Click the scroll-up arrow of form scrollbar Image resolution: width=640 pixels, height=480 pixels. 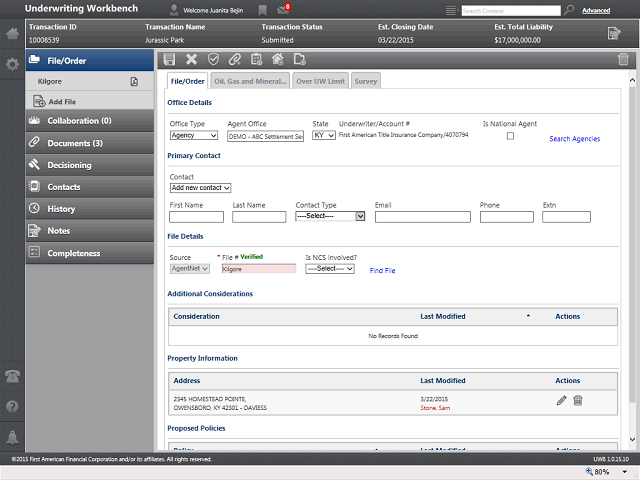coord(632,80)
